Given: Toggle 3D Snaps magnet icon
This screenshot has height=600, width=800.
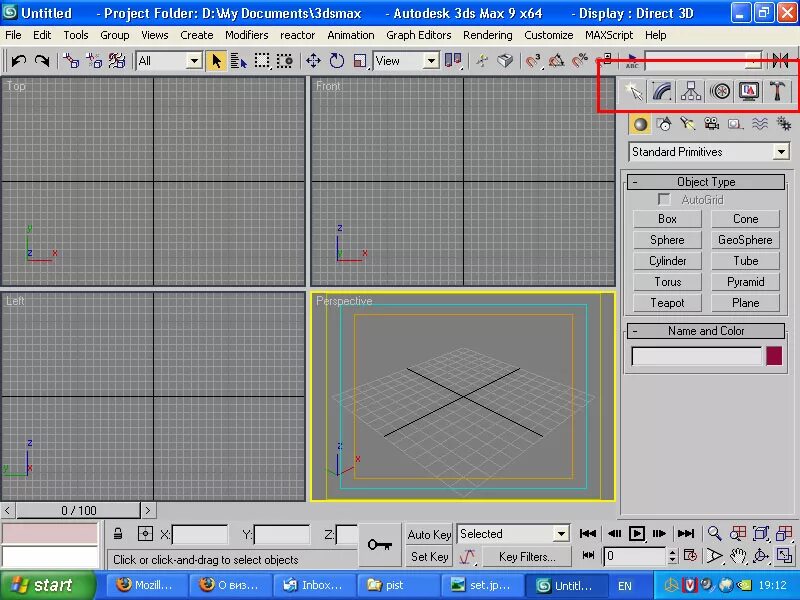Looking at the screenshot, I should pos(533,61).
